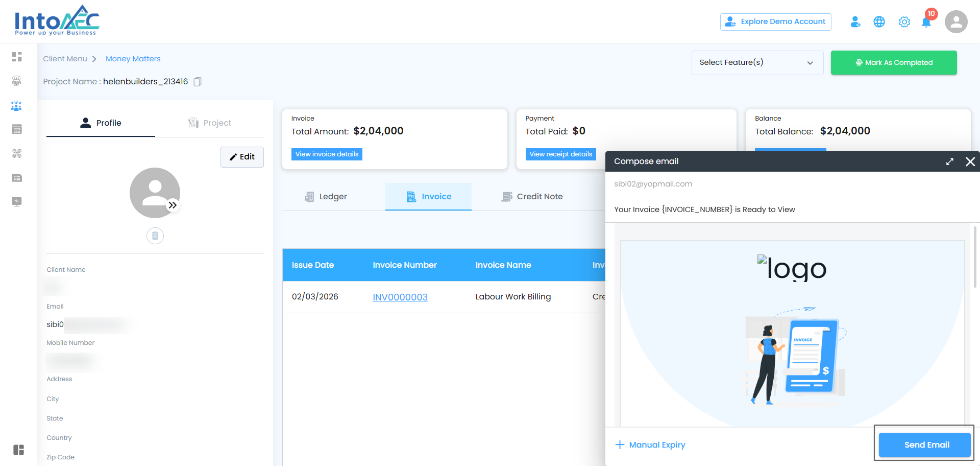Click the lion-head icon in the left sidebar
The width and height of the screenshot is (980, 466).
(17, 81)
